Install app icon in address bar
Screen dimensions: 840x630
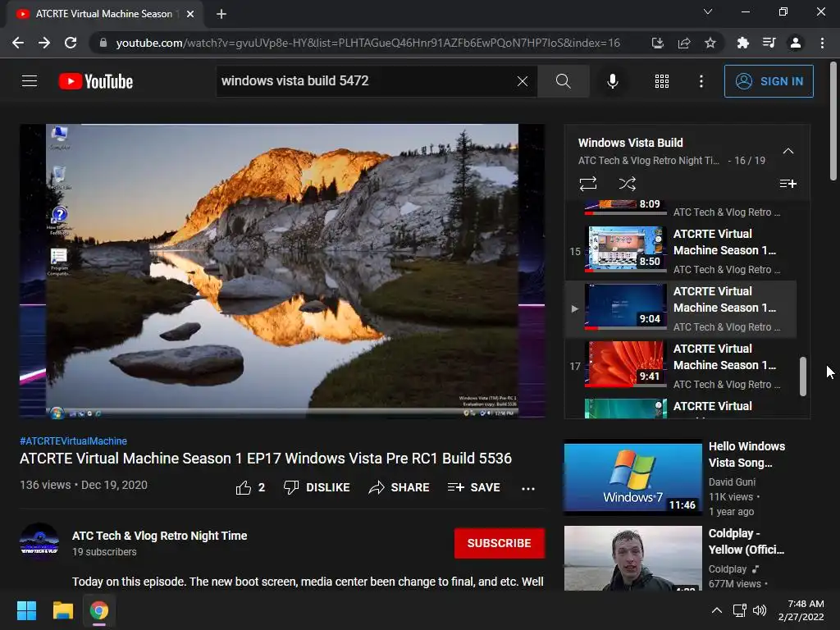657,43
